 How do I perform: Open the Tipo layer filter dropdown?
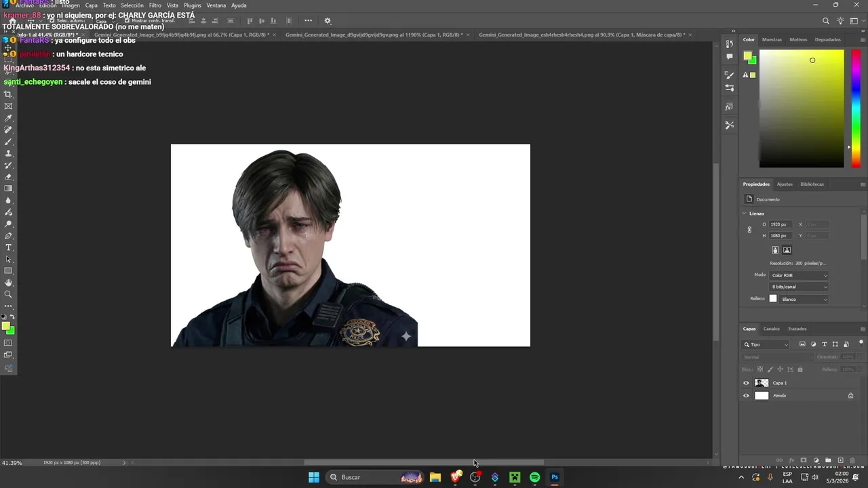766,344
